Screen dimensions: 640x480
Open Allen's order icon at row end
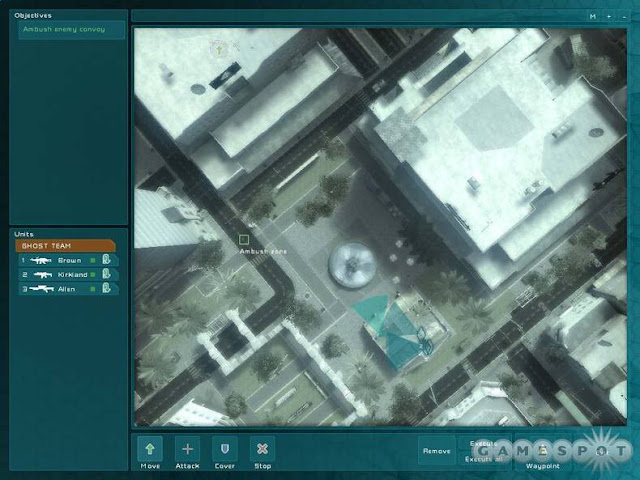click(x=107, y=288)
